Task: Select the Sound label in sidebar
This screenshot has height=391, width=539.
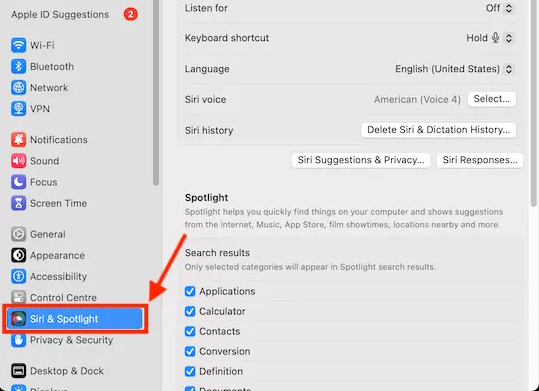Action: pyautogui.click(x=45, y=161)
